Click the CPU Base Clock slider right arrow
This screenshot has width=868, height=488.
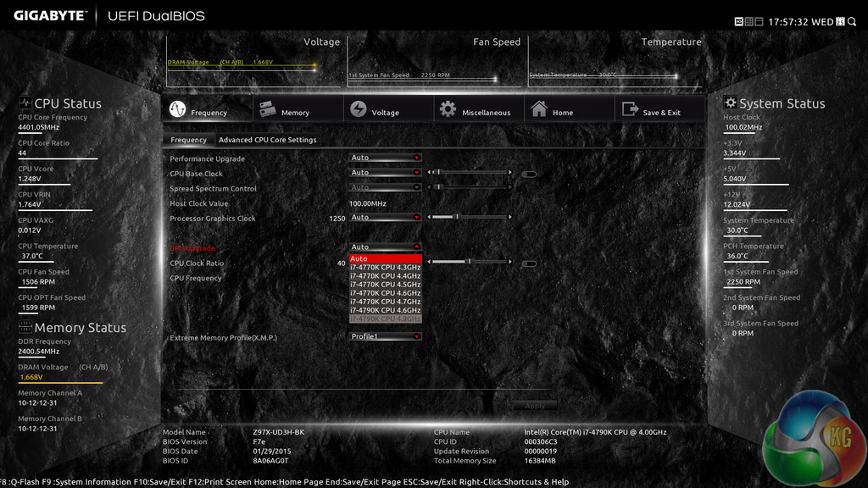pos(509,173)
